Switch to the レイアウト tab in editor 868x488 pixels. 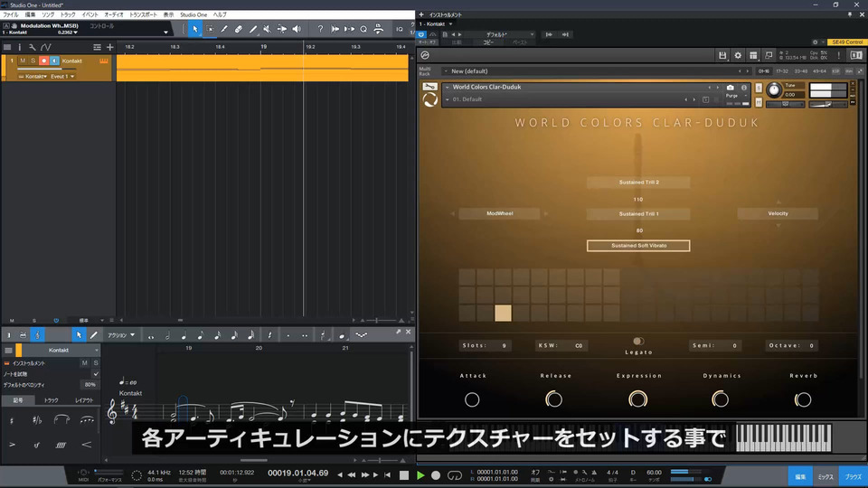(84, 400)
